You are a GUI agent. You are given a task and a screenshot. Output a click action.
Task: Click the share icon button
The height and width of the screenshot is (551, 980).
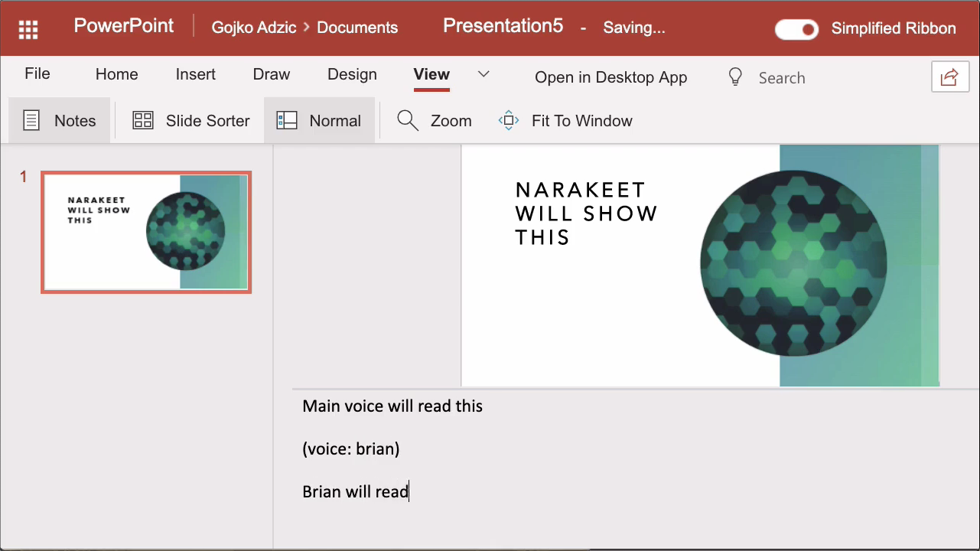pos(950,77)
